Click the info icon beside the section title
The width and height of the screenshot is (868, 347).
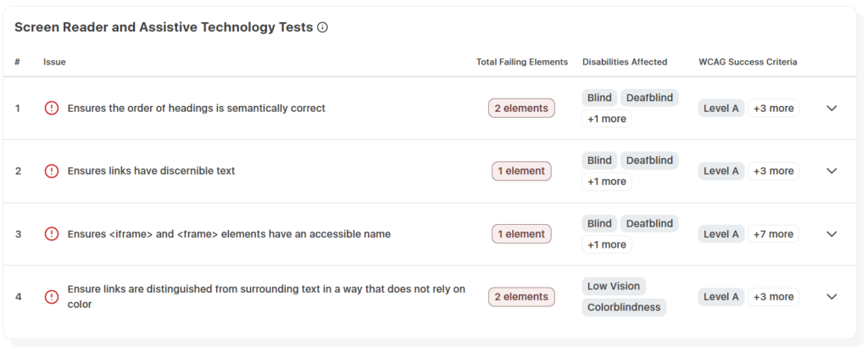pos(322,27)
